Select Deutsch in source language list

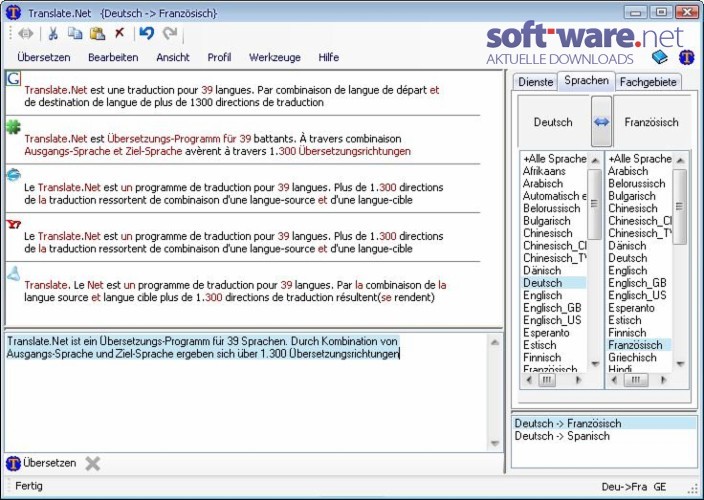554,283
